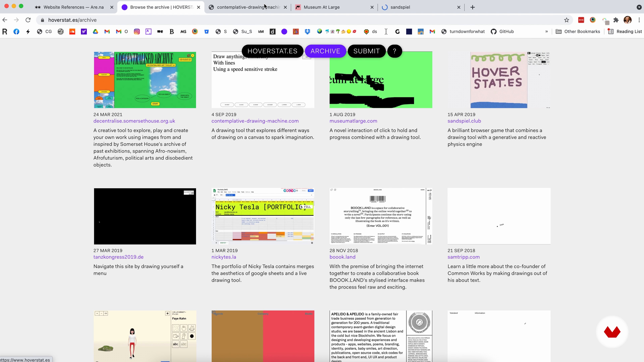This screenshot has height=362, width=644.
Task: Click the Nicky Tesla portfolio thumbnail
Action: point(263,216)
